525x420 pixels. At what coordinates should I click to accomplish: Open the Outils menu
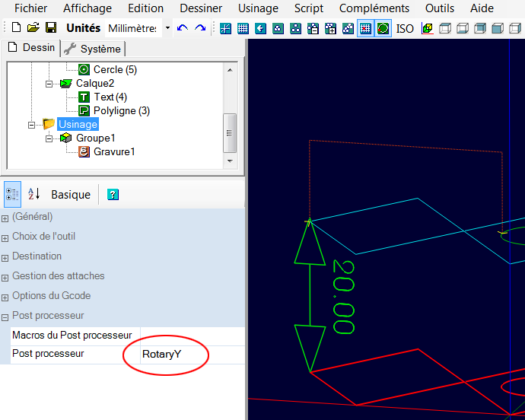coord(440,8)
